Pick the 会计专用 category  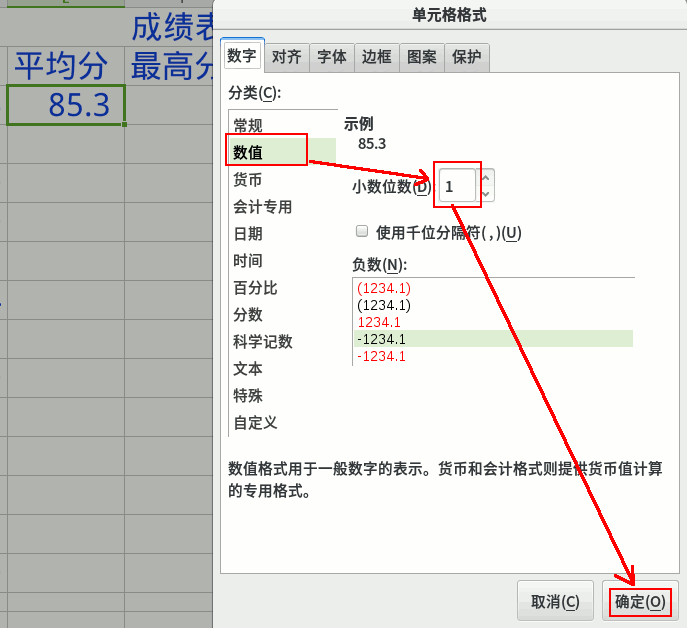point(262,207)
